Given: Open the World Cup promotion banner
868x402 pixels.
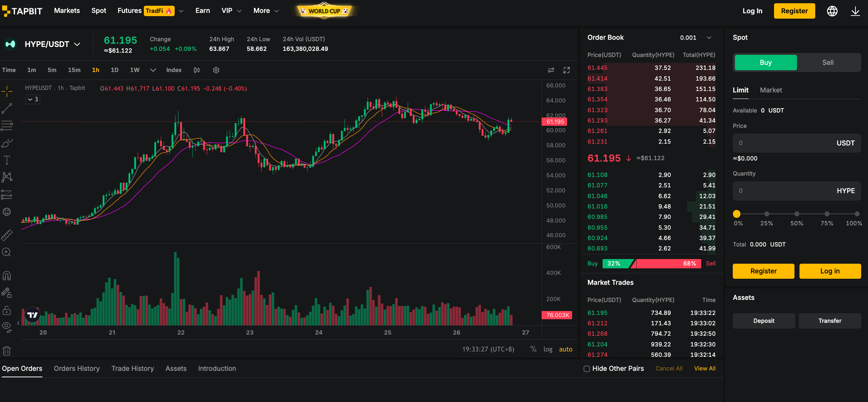Looking at the screenshot, I should coord(324,11).
